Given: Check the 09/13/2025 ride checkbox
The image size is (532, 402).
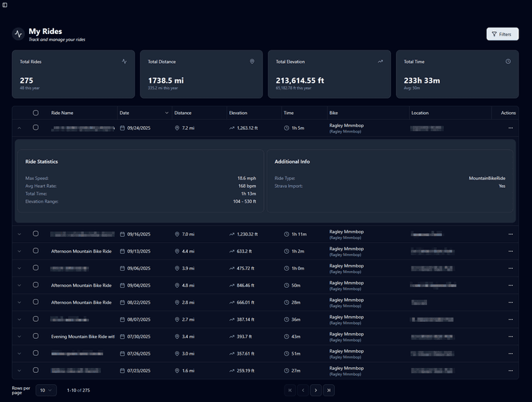Looking at the screenshot, I should [35, 251].
